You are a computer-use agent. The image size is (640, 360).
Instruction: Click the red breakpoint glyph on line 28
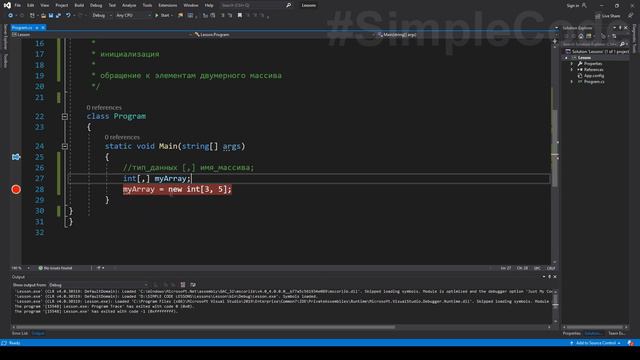coord(16,189)
